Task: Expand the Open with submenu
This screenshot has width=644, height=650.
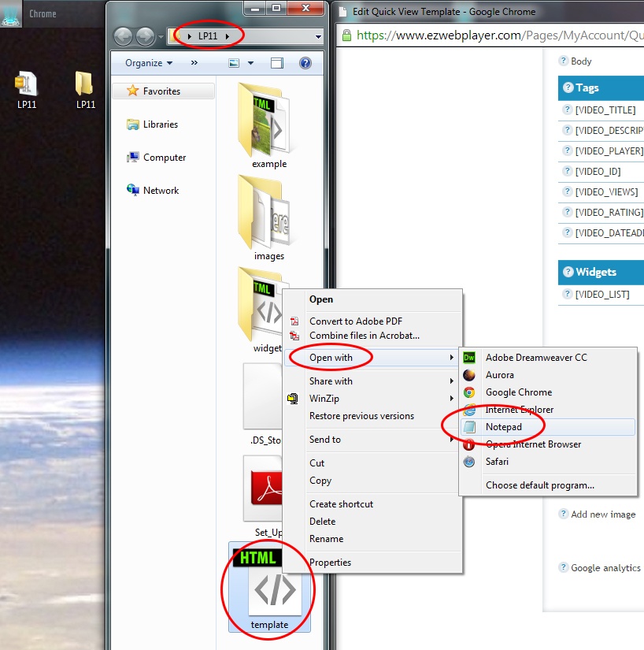Action: click(x=371, y=358)
